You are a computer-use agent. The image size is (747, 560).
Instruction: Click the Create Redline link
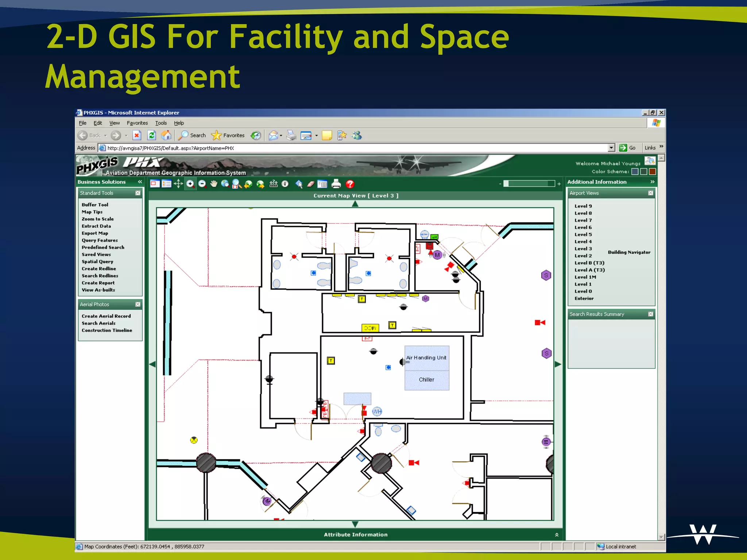point(99,269)
